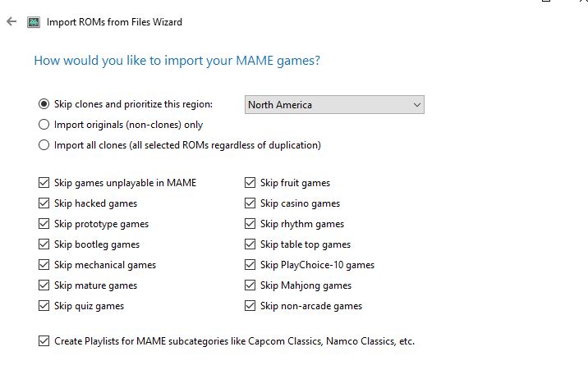The height and width of the screenshot is (388, 588).
Task: Click the LaunchBox wizard icon in the title
Action: pos(34,22)
